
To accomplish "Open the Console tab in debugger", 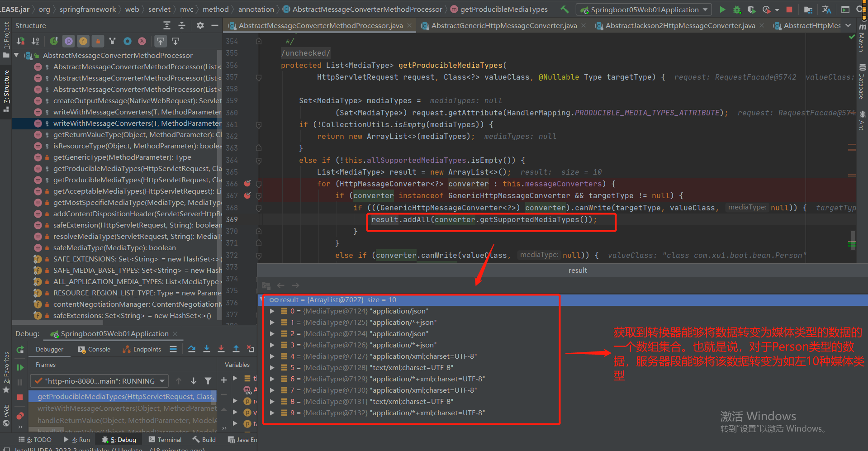I will [x=94, y=349].
